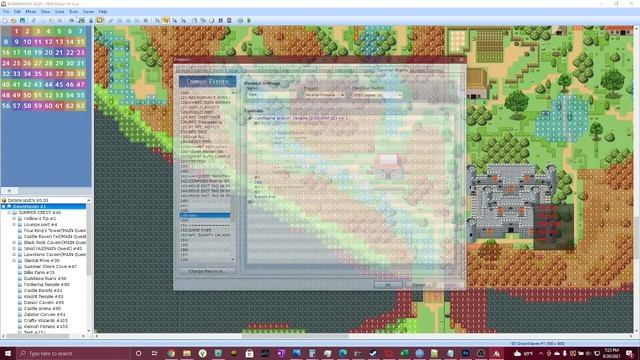Expand the Black Rock Cavern map node
The width and height of the screenshot is (640, 360).
pyautogui.click(x=14, y=242)
